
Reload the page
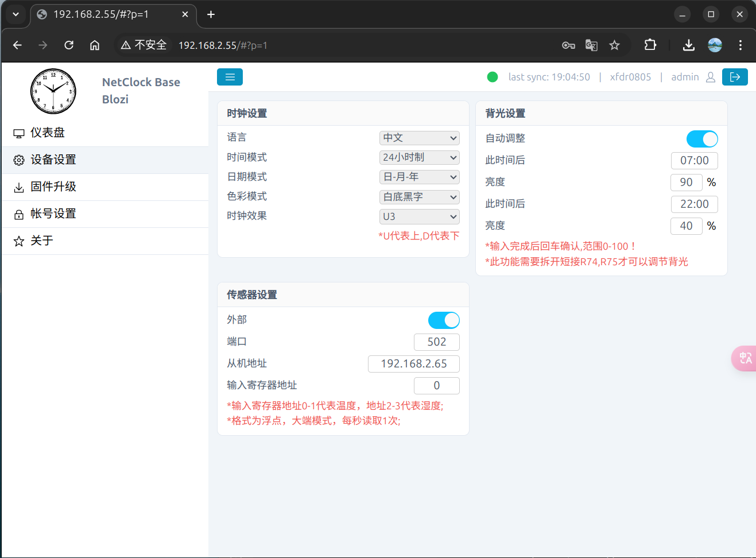click(69, 45)
